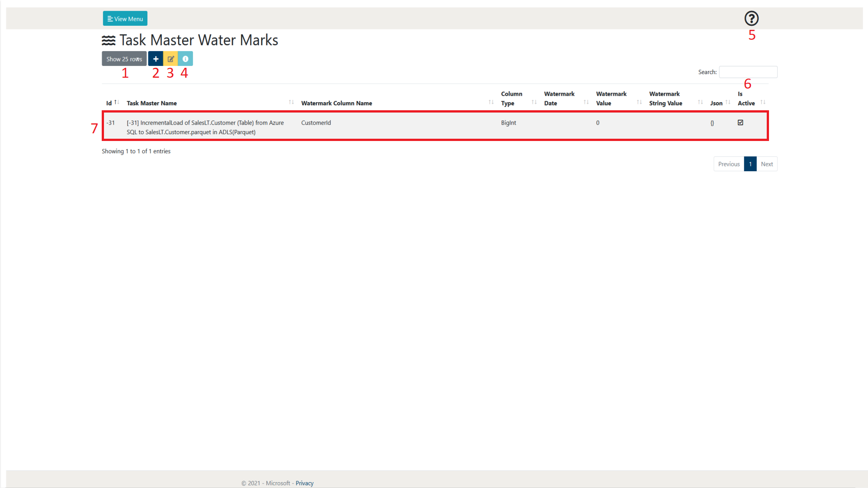Click the Next pagination button
The height and width of the screenshot is (488, 868).
tap(767, 164)
